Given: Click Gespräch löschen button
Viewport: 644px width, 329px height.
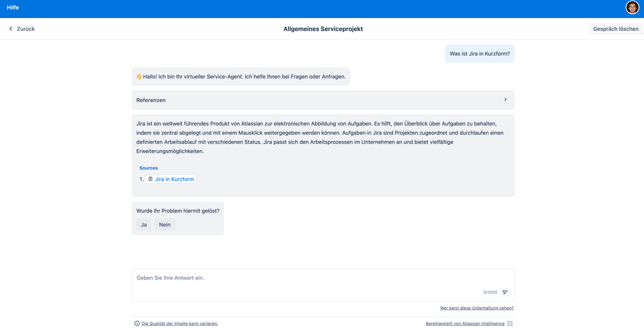Looking at the screenshot, I should tap(616, 29).
